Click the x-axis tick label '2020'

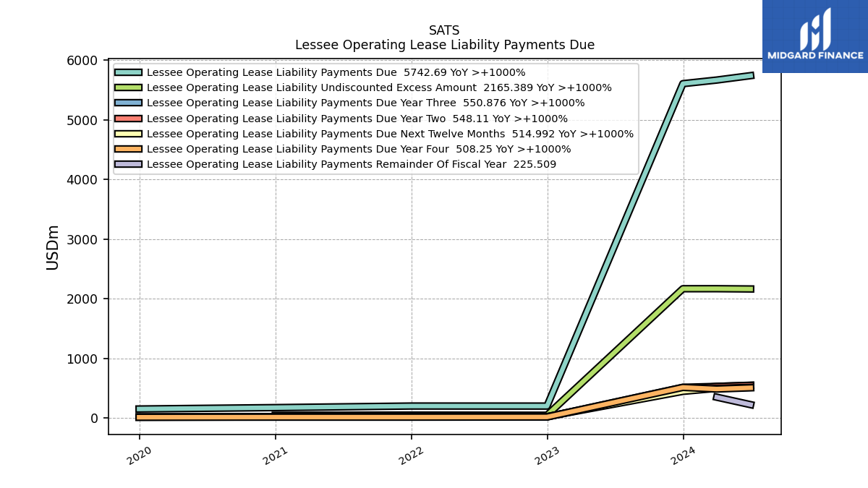(x=139, y=455)
